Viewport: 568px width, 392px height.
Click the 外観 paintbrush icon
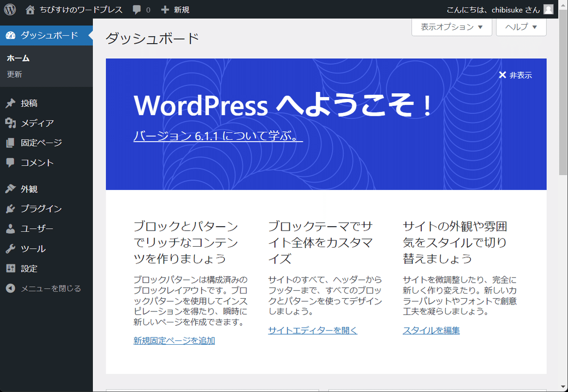point(10,189)
